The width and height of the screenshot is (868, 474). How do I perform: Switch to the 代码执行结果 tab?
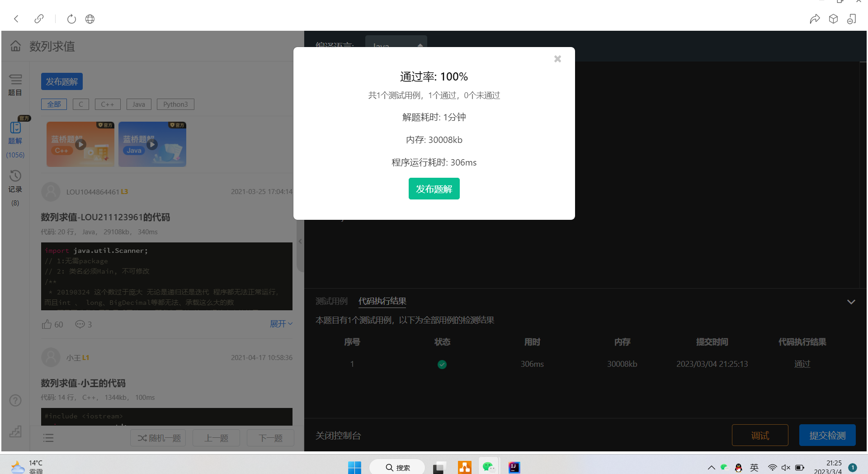coord(382,301)
